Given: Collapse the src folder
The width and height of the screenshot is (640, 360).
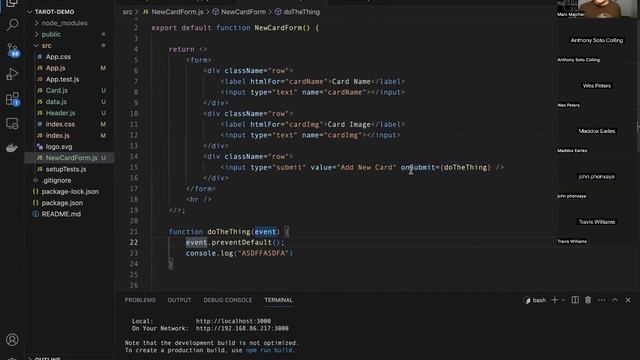Looking at the screenshot, I should 47,46.
